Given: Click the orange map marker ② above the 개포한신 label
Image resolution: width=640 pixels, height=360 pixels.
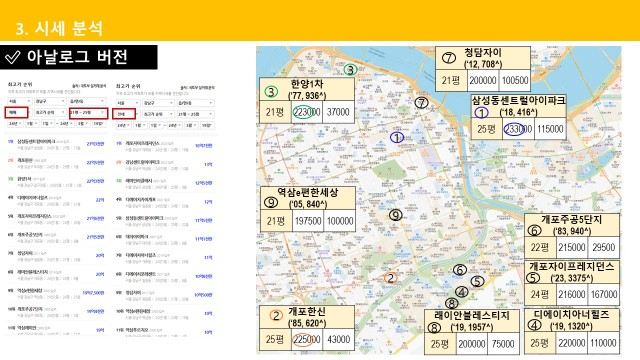Looking at the screenshot, I should coord(390,278).
